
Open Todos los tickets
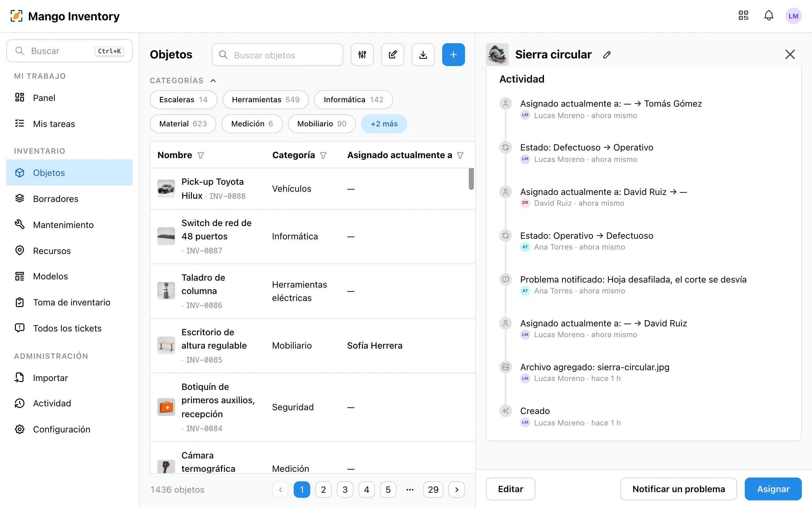tap(69, 328)
